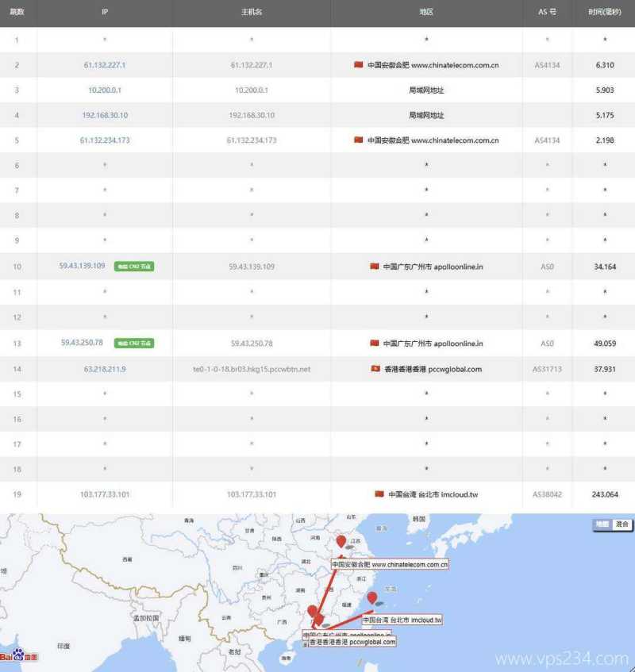Click the 59.43.250.78 IP link
635x672 pixels.
point(83,343)
